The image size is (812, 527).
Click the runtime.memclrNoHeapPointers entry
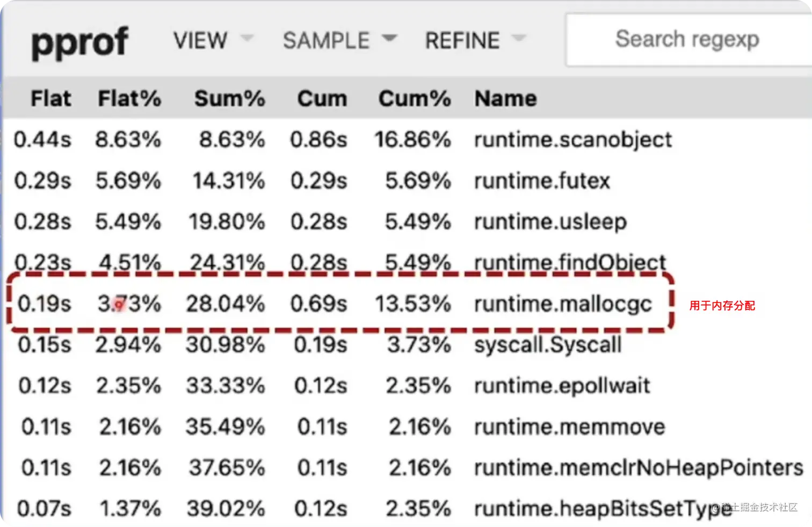pos(638,468)
